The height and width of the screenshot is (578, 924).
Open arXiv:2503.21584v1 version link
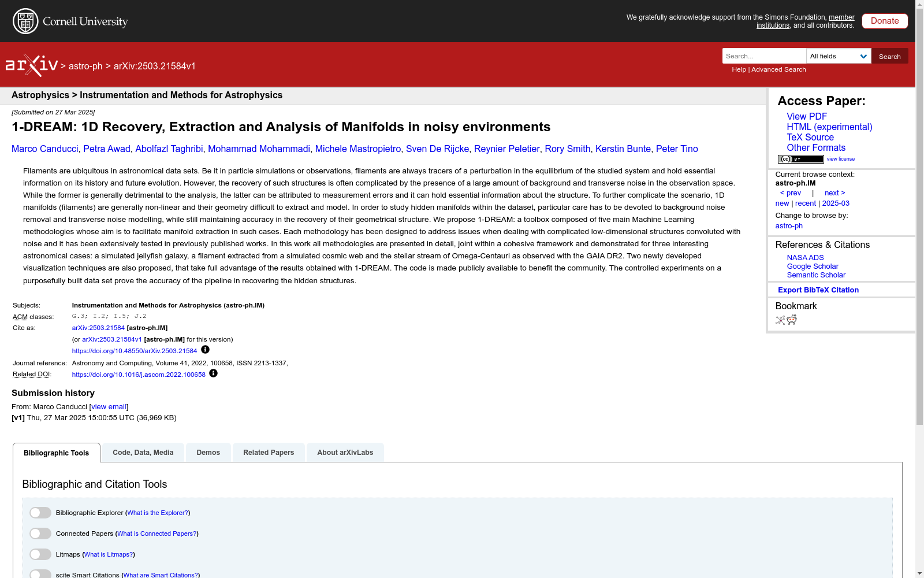pyautogui.click(x=112, y=339)
